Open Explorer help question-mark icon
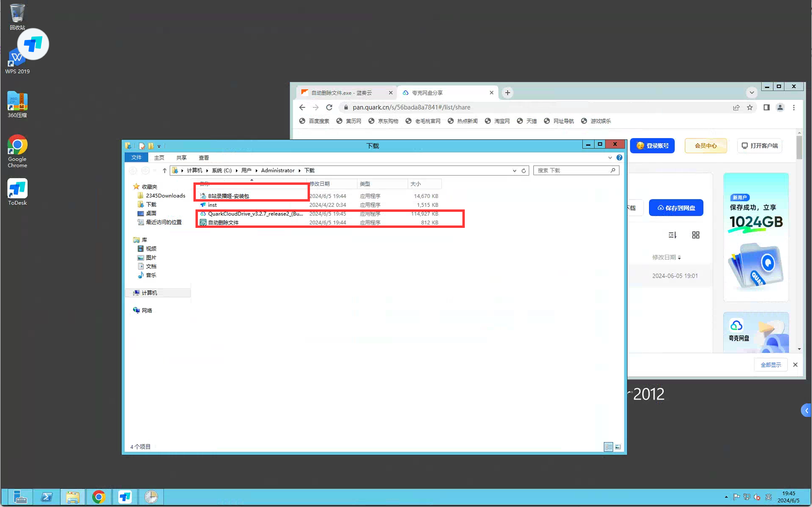 pos(619,157)
